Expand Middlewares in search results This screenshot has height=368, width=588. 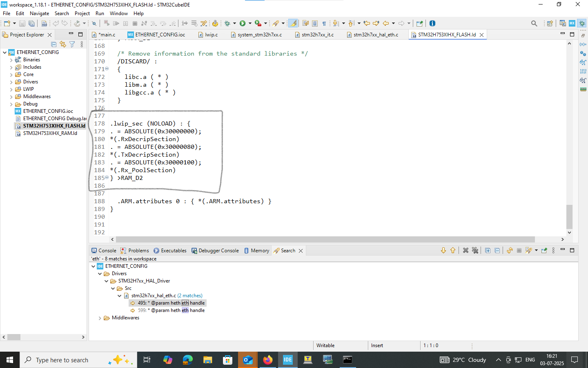pos(100,318)
